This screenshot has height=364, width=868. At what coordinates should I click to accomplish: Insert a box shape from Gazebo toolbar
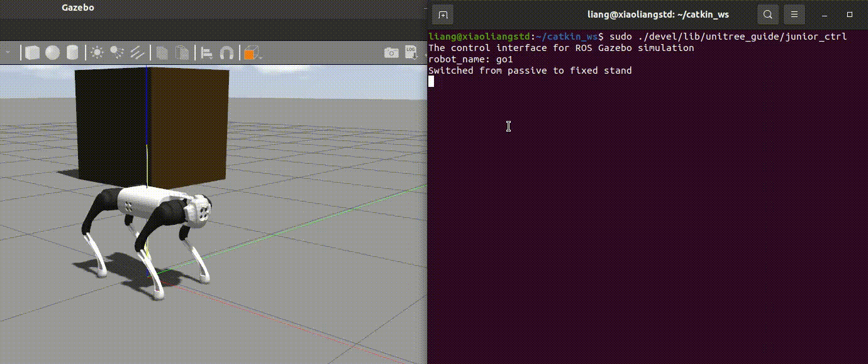tap(33, 52)
